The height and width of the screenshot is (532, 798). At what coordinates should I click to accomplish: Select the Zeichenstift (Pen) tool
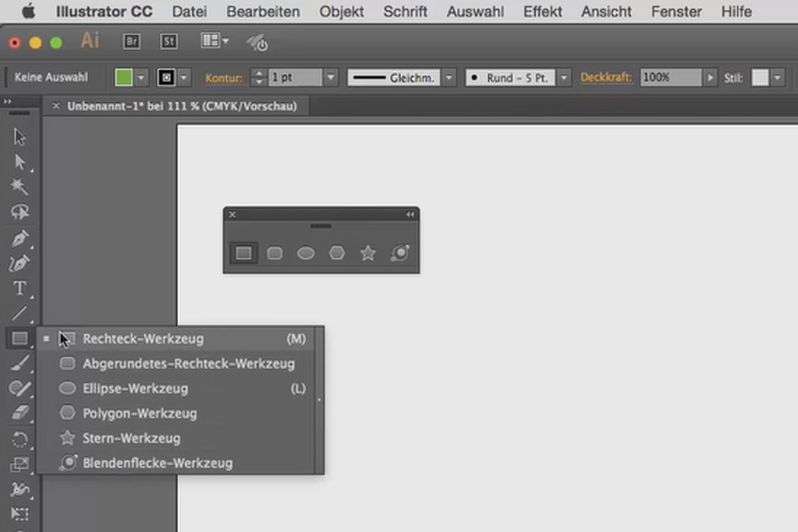pos(20,237)
